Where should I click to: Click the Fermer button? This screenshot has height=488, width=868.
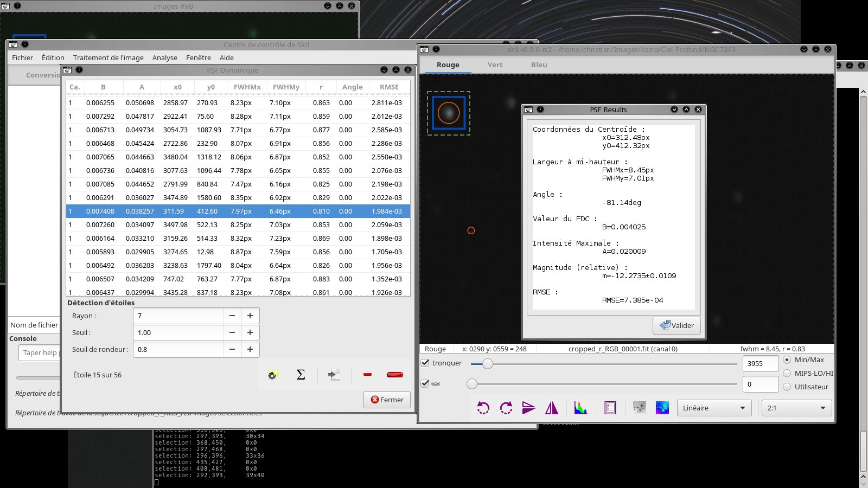(387, 400)
